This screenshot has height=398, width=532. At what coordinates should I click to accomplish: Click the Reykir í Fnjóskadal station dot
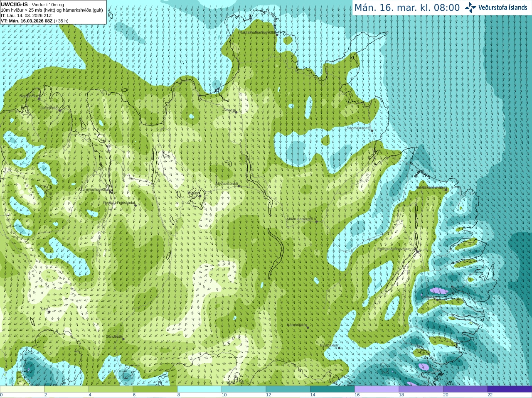point(135,205)
